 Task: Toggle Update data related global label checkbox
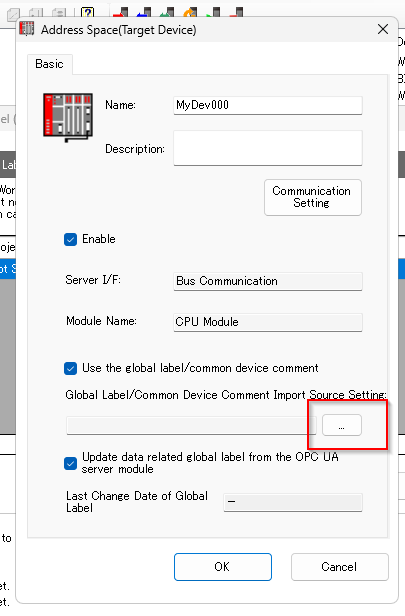[70, 463]
